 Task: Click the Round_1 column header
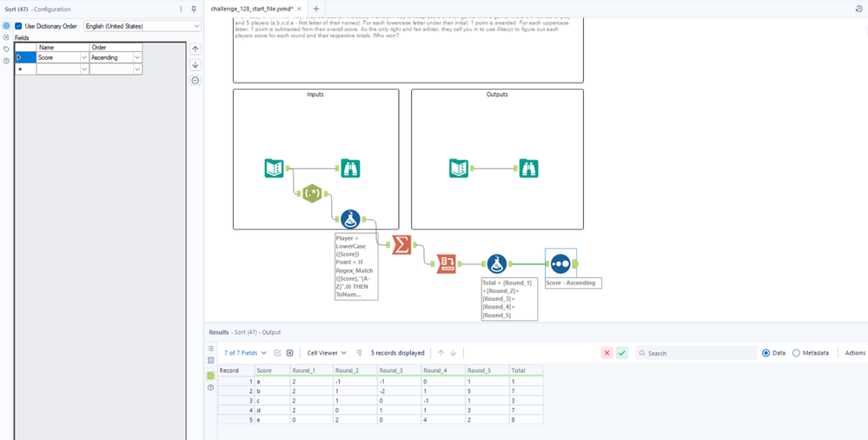[x=312, y=370]
